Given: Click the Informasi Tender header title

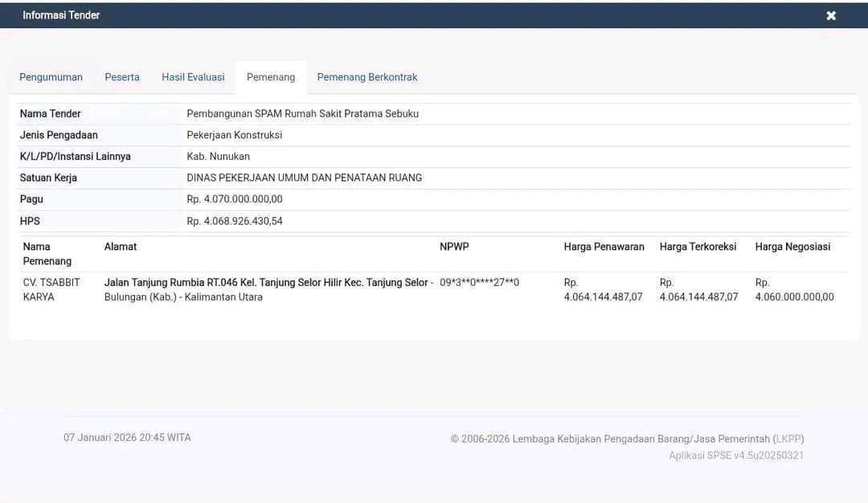Looking at the screenshot, I should (x=61, y=15).
